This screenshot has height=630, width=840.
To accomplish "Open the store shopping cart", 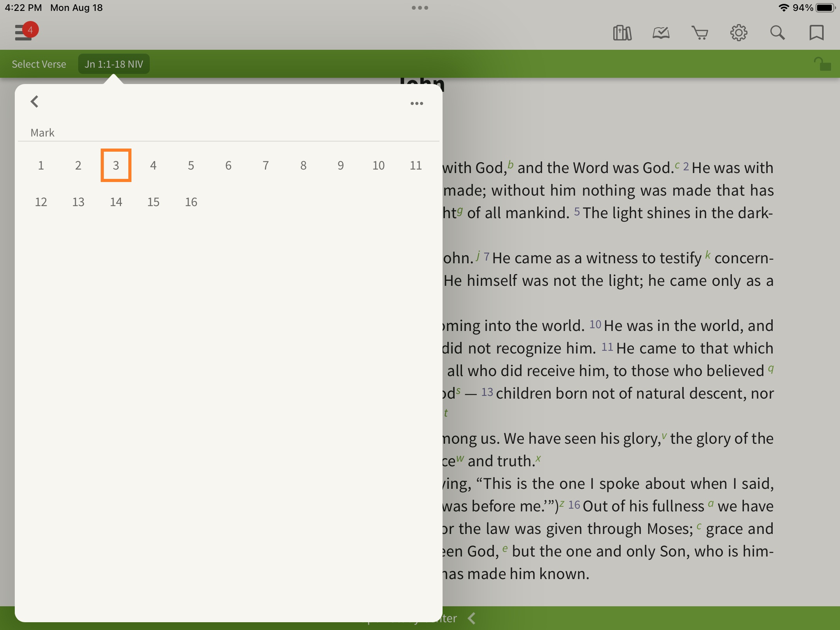I will pos(700,33).
